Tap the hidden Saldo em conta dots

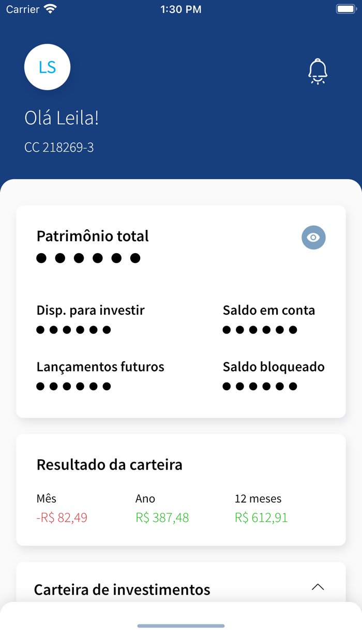260,329
